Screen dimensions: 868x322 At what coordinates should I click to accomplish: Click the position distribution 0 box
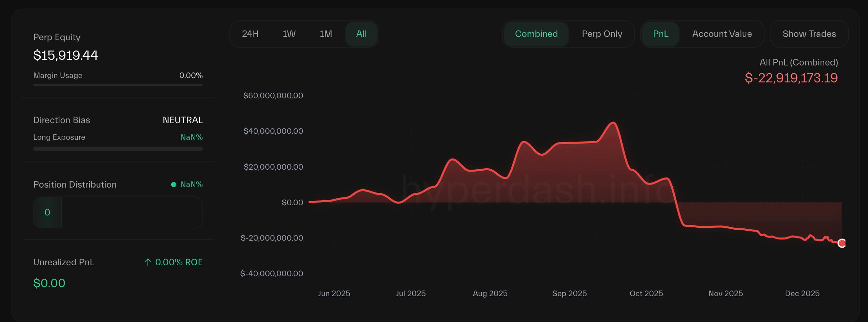coord(47,212)
